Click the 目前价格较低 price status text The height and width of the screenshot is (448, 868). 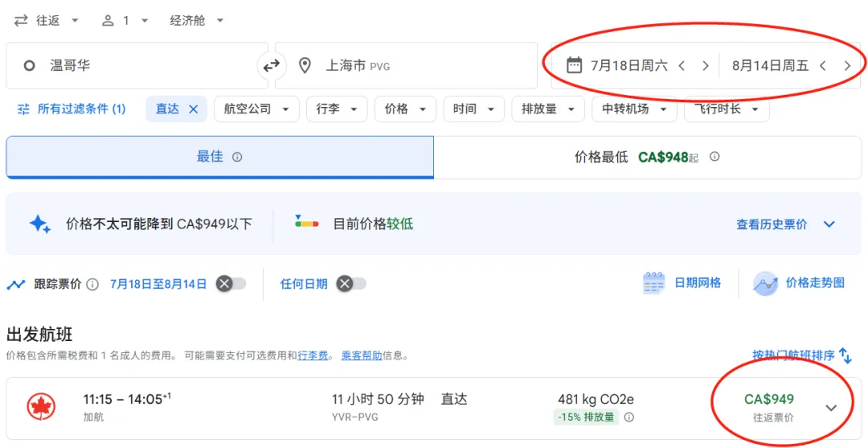tap(373, 224)
